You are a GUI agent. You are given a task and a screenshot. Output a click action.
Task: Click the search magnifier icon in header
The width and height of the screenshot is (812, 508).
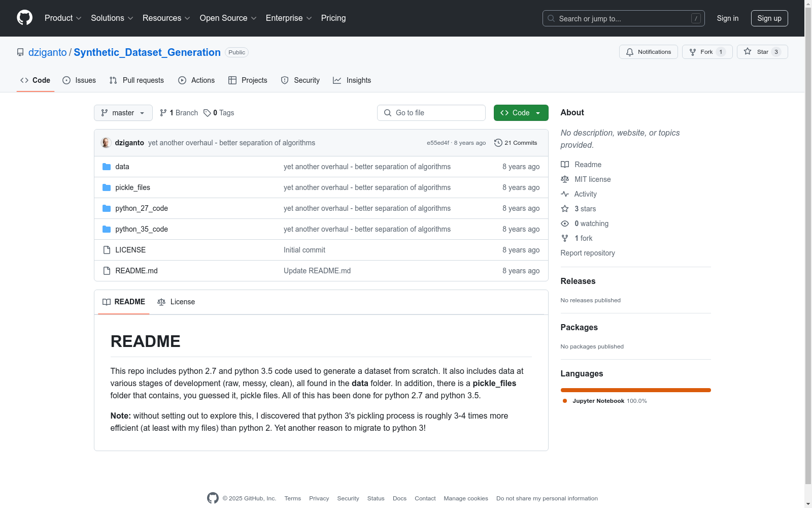[551, 18]
